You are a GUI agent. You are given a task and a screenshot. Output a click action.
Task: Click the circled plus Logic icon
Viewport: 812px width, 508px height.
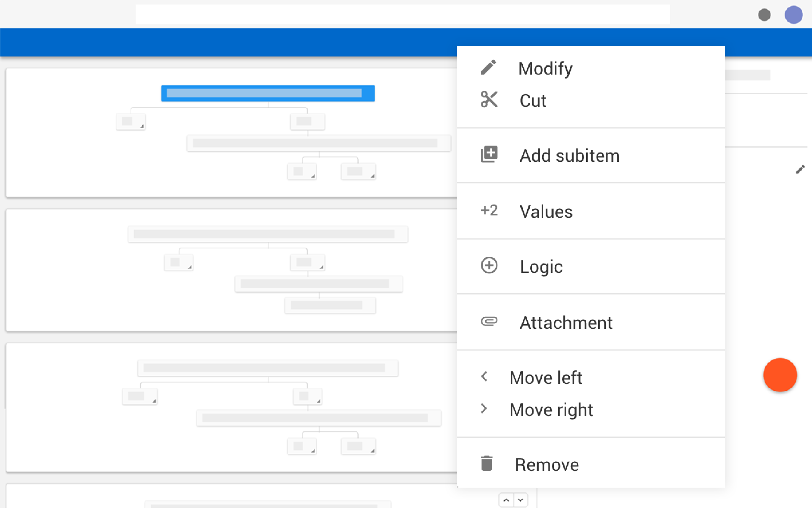point(489,266)
